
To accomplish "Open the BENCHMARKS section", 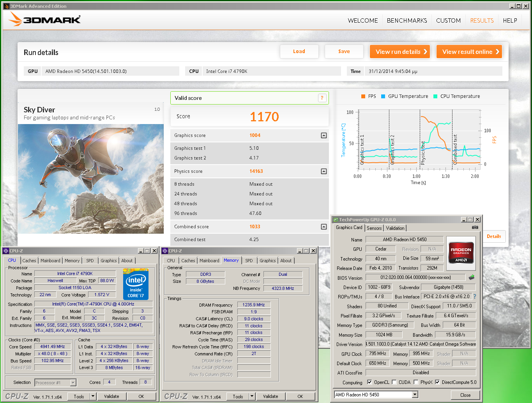I will [407, 21].
